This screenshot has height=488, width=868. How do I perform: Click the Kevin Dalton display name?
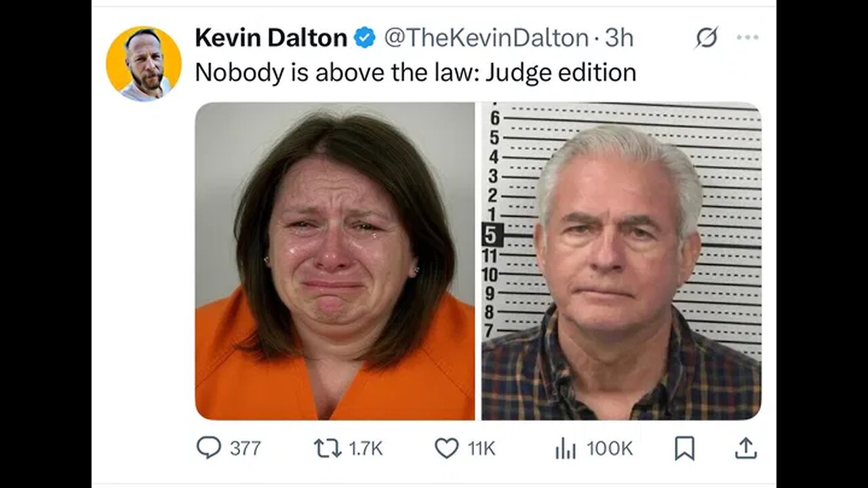coord(271,38)
